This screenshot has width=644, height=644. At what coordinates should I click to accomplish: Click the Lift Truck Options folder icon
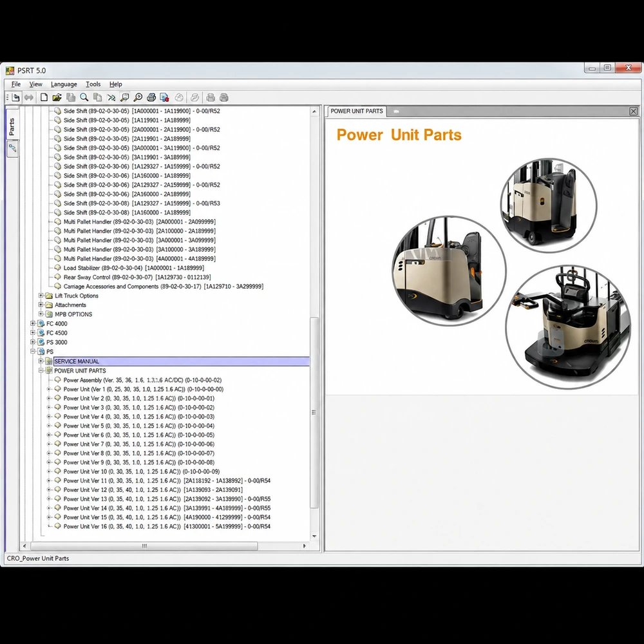49,296
